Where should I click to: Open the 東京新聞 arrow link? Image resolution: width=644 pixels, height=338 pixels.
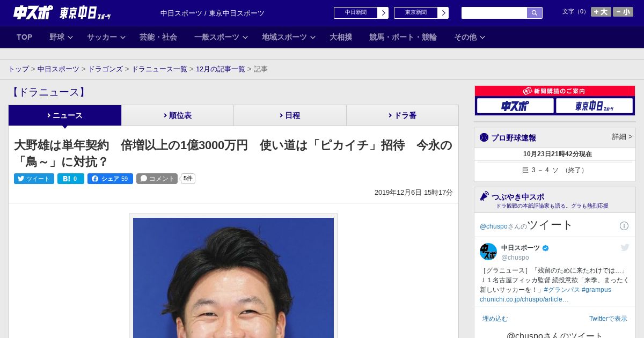point(421,13)
